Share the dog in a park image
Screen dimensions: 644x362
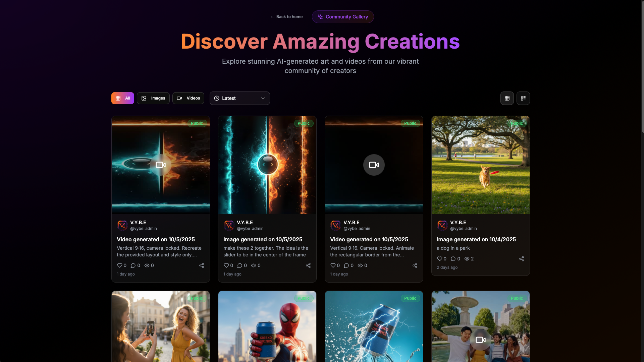[x=521, y=259]
